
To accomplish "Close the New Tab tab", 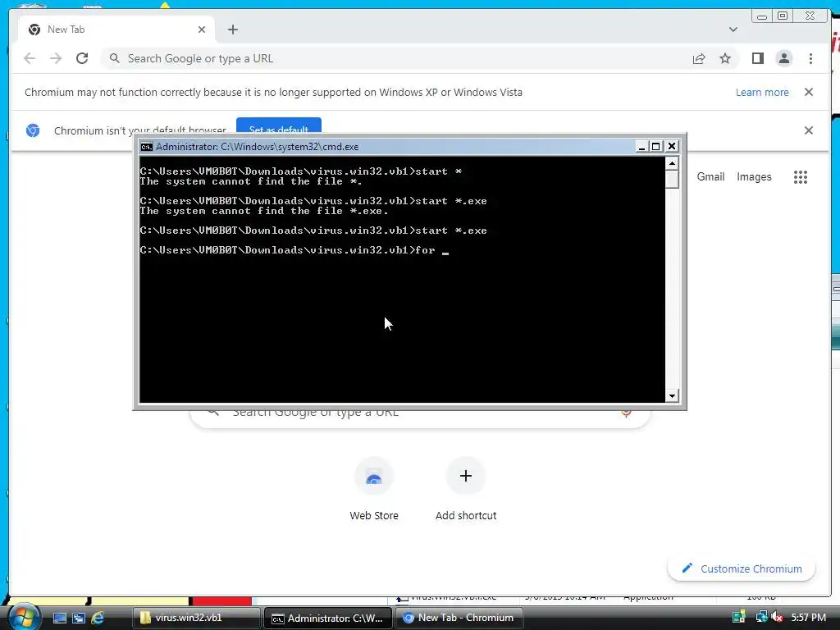I will (202, 30).
